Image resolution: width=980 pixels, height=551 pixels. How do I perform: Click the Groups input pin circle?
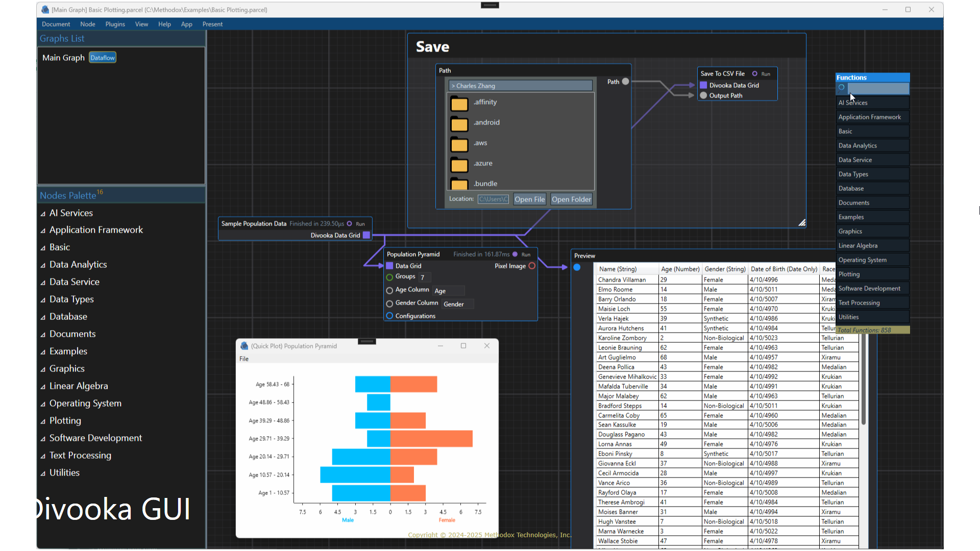389,277
